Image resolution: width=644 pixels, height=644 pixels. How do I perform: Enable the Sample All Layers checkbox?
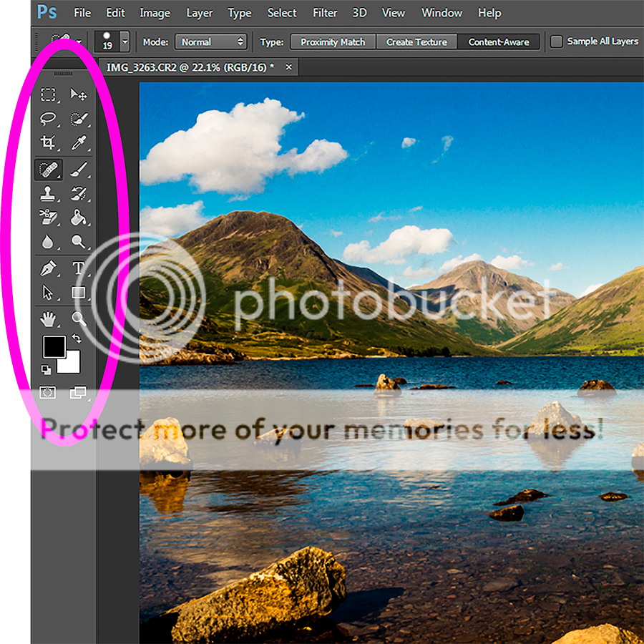click(556, 42)
